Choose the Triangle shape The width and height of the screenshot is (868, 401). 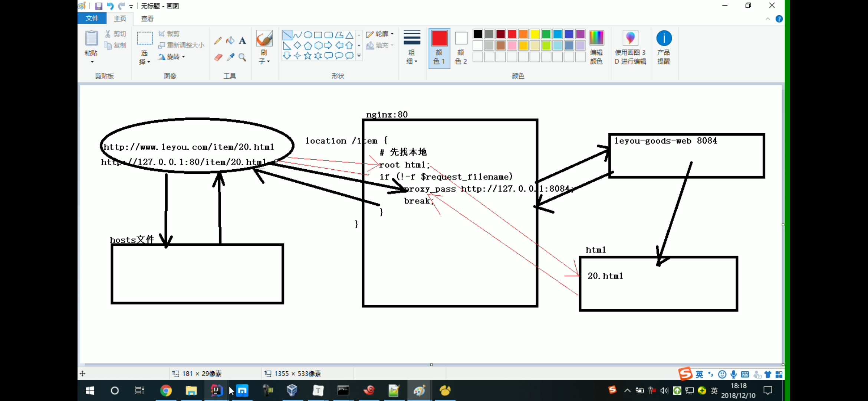[x=349, y=35]
